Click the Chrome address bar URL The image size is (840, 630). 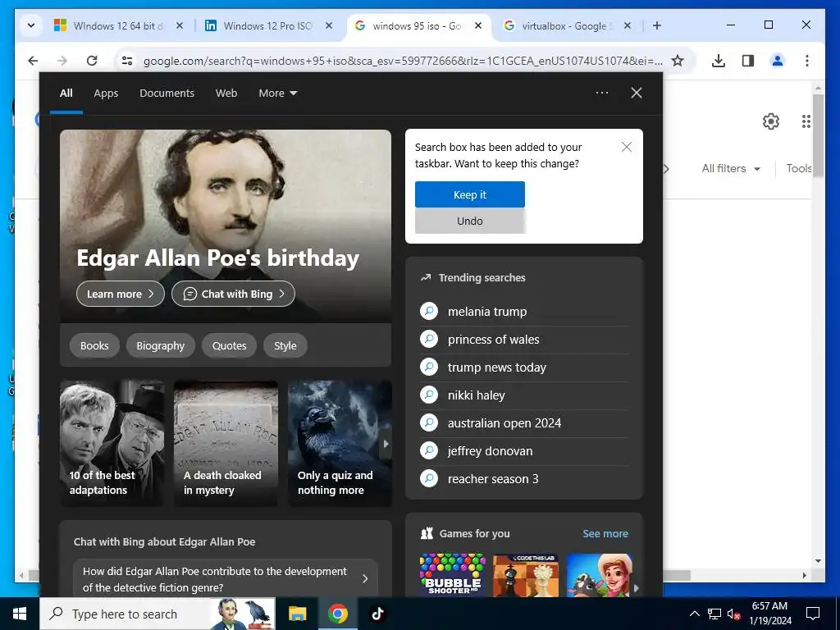403,61
